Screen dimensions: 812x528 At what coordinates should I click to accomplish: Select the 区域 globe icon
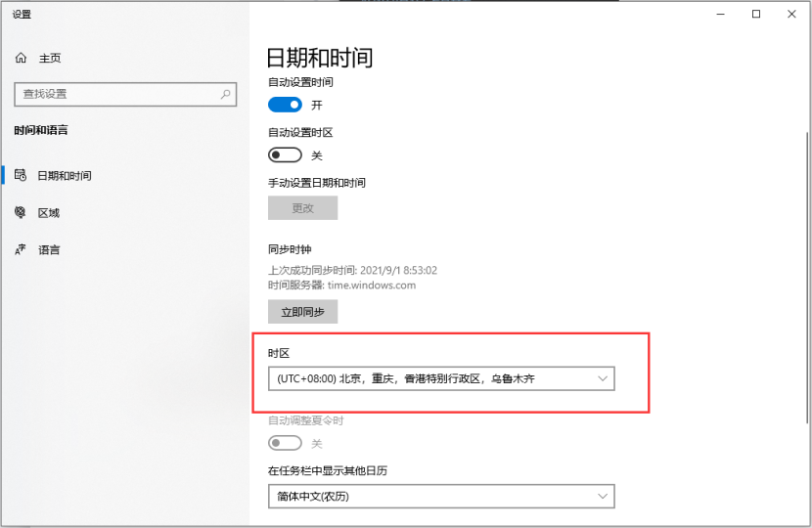(21, 212)
